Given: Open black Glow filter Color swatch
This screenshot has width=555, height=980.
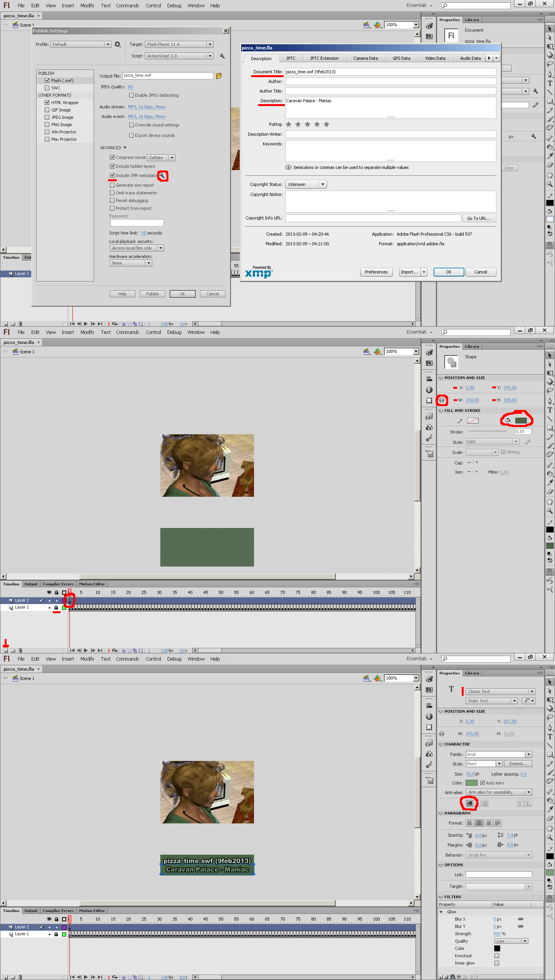Looking at the screenshot, I should [x=497, y=948].
